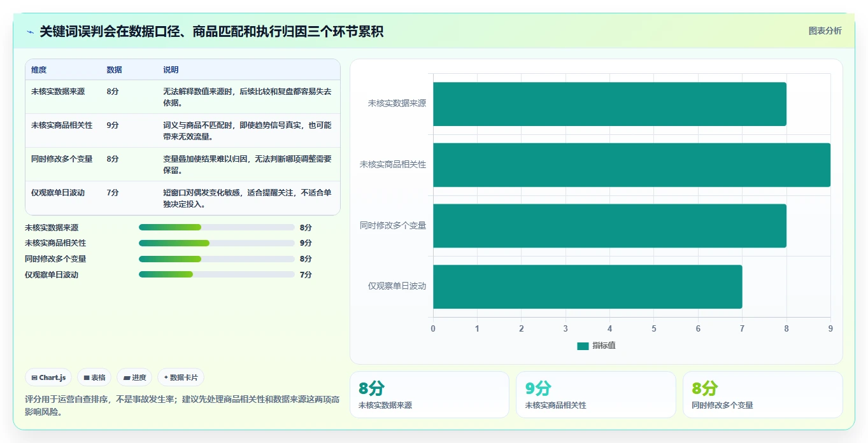This screenshot has height=443, width=868.
Task: Click the description starting 词义与商品不匹配时
Action: pos(247,131)
